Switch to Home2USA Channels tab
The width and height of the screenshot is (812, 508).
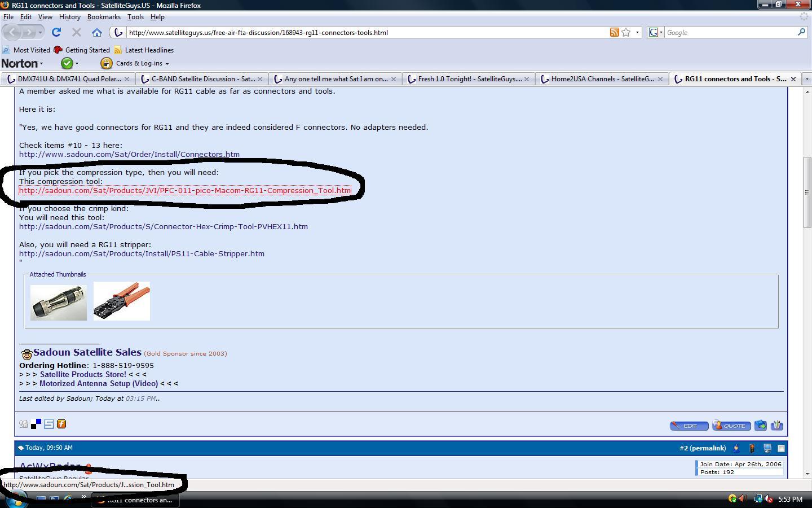coord(602,79)
